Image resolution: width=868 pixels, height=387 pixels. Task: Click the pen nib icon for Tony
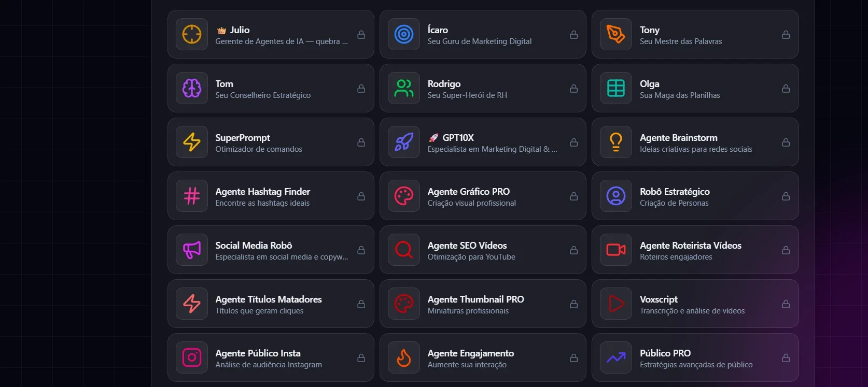coord(616,34)
